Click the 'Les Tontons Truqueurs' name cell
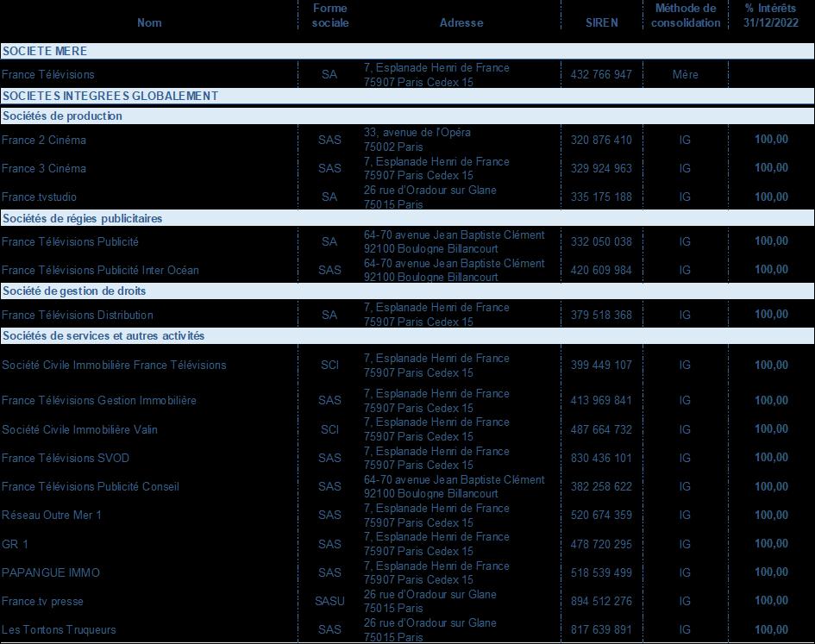This screenshot has height=644, width=815. [x=59, y=630]
